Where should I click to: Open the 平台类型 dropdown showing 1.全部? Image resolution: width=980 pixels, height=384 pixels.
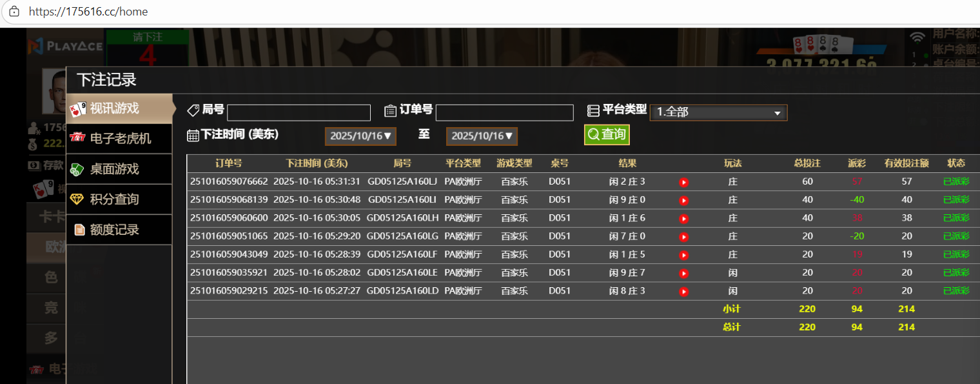(718, 112)
